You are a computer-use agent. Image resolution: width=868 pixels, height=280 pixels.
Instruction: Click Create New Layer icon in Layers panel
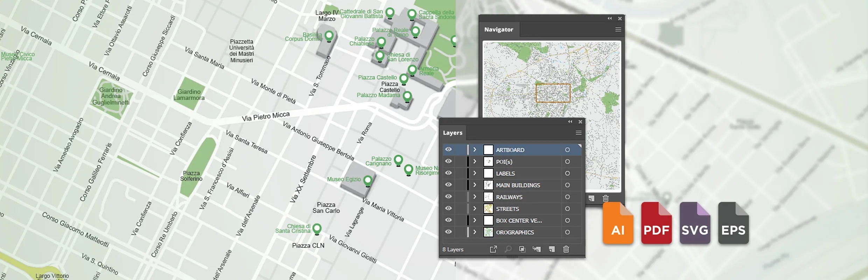click(x=552, y=249)
